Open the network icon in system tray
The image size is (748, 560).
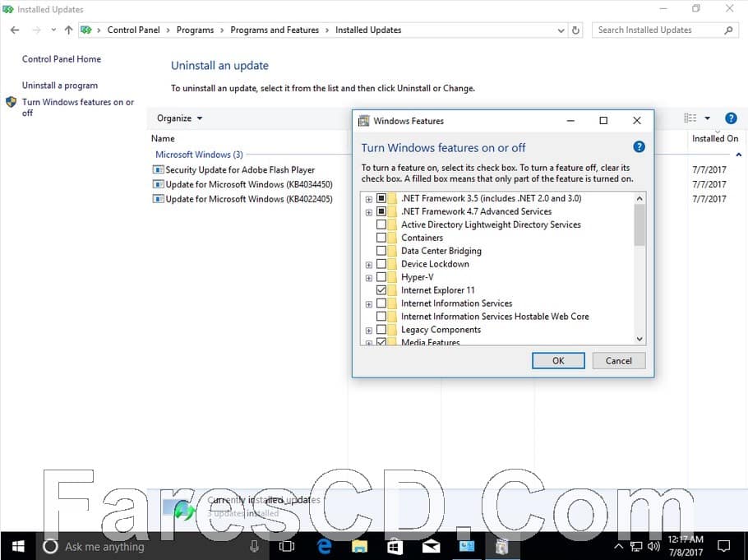pyautogui.click(x=636, y=546)
